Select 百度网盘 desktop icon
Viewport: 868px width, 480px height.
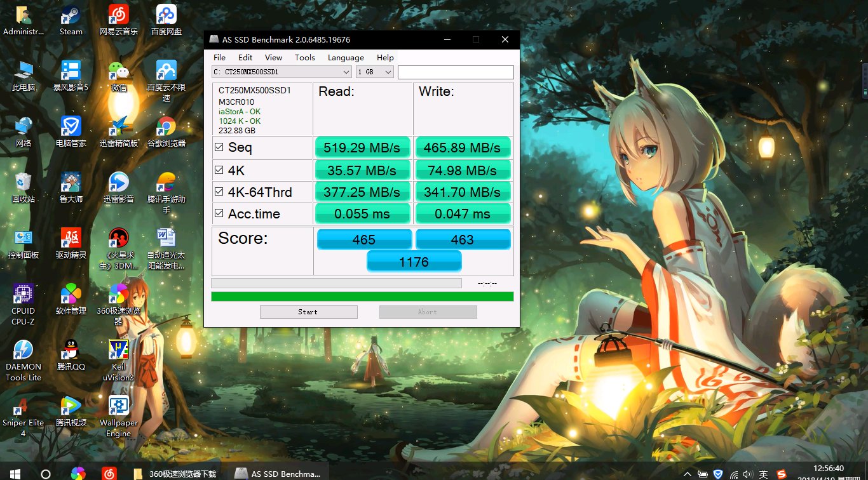pyautogui.click(x=166, y=20)
